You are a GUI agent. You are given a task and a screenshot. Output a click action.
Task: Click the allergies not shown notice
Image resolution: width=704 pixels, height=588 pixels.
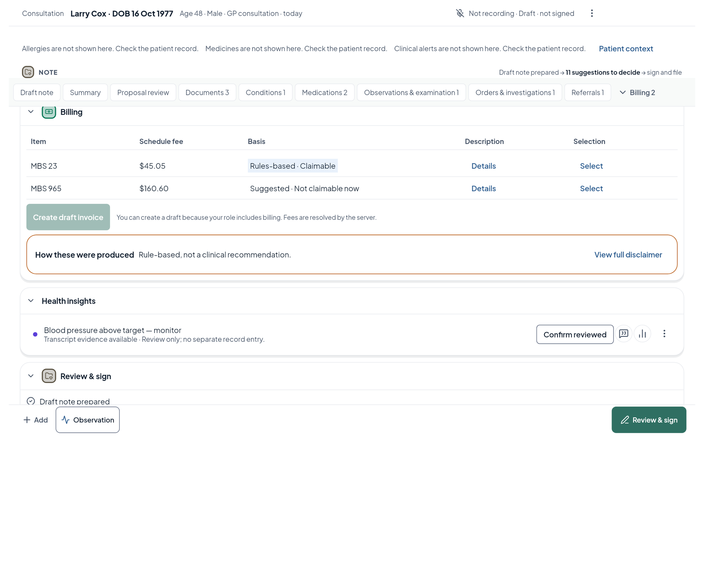click(x=110, y=49)
